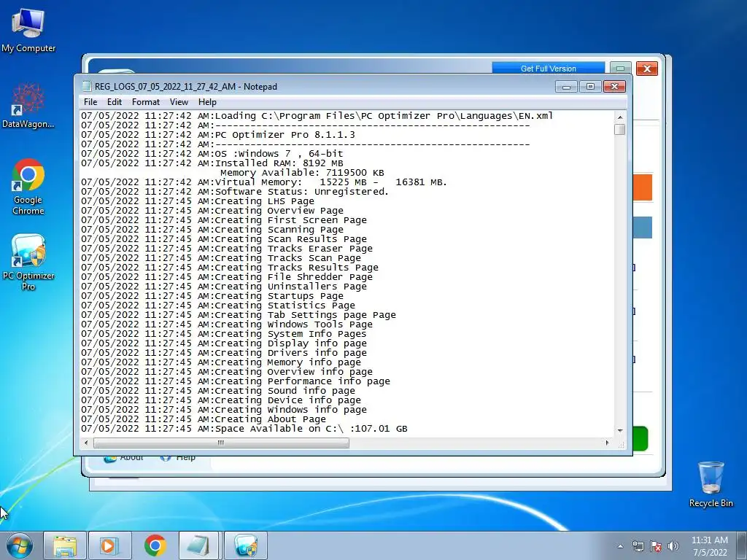Click the 'OS :Windows 7 , 64-bit' line
Screen dimensions: 747x560
click(212, 154)
